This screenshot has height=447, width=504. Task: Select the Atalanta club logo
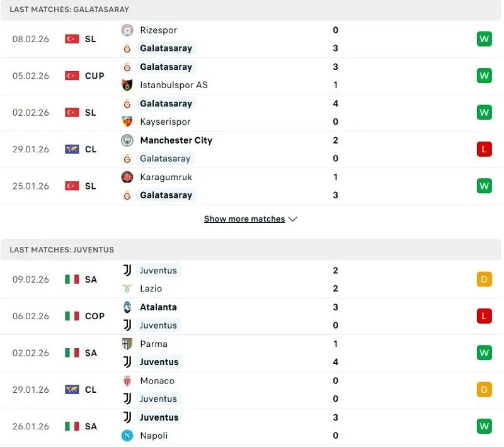128,307
